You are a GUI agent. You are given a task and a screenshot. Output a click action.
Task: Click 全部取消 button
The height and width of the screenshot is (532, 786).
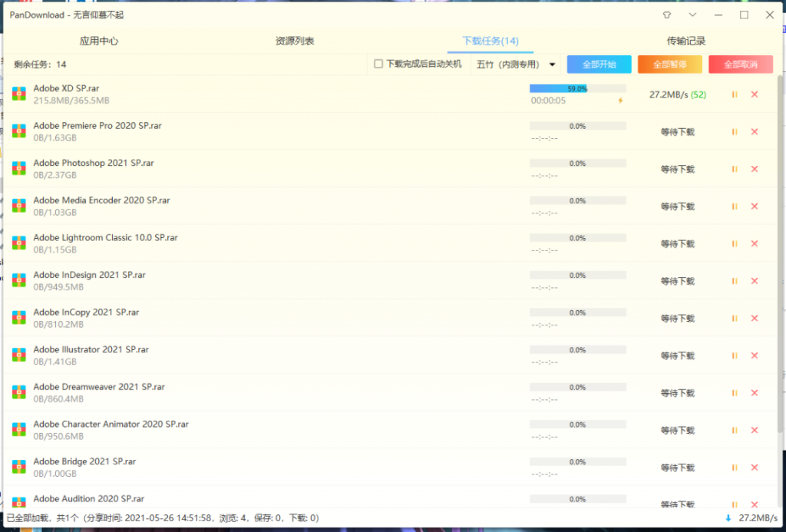pos(741,64)
